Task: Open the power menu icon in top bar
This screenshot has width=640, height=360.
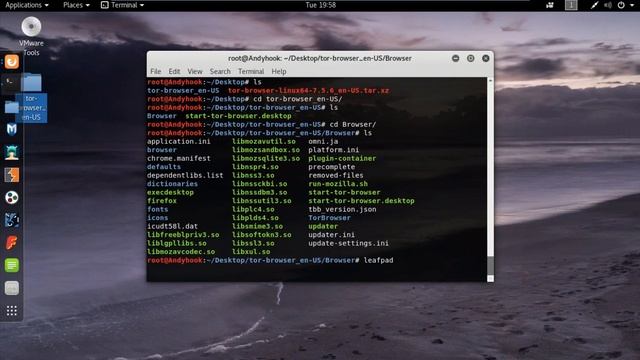Action: [x=621, y=5]
